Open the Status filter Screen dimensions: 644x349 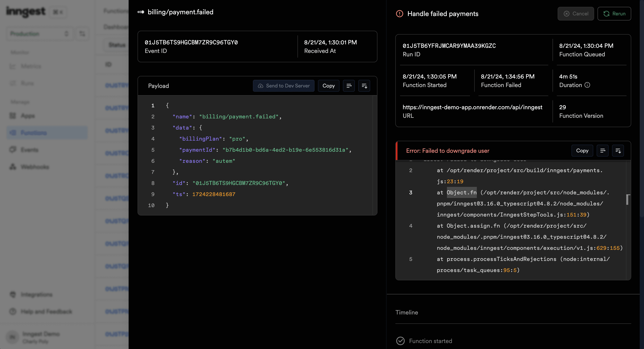pyautogui.click(x=117, y=45)
